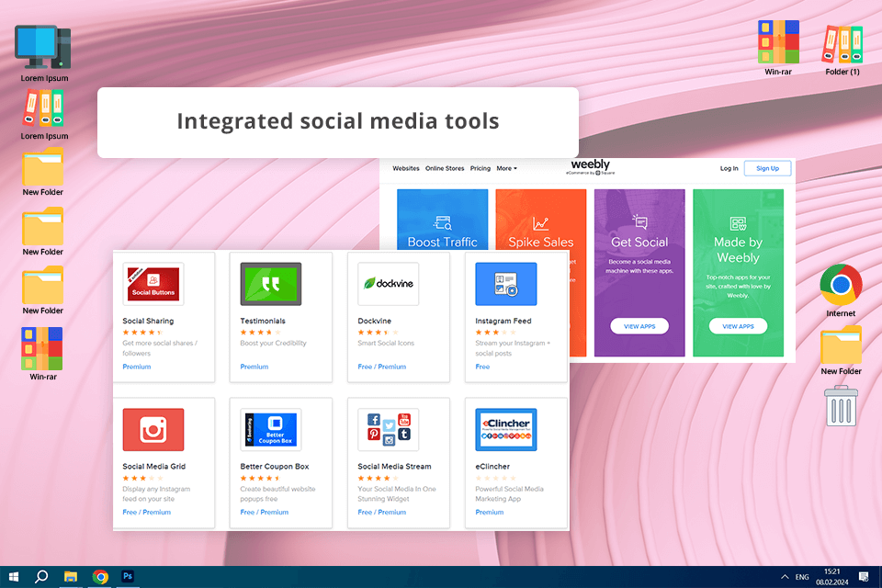Open the Recycle Bin trash icon
Viewport: 882px width, 588px height.
coord(841,406)
